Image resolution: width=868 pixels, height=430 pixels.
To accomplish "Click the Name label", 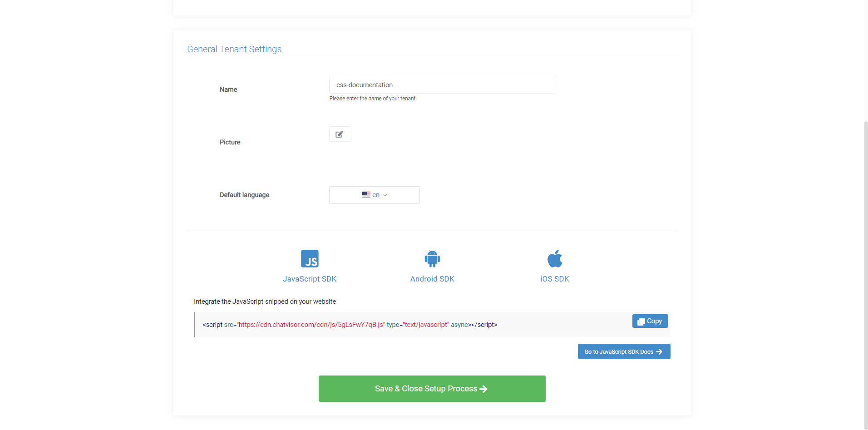I will tap(228, 89).
